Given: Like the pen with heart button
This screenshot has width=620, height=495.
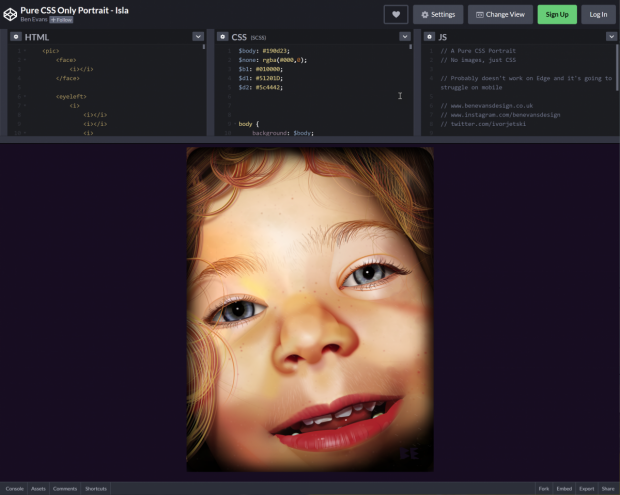Looking at the screenshot, I should pos(396,15).
